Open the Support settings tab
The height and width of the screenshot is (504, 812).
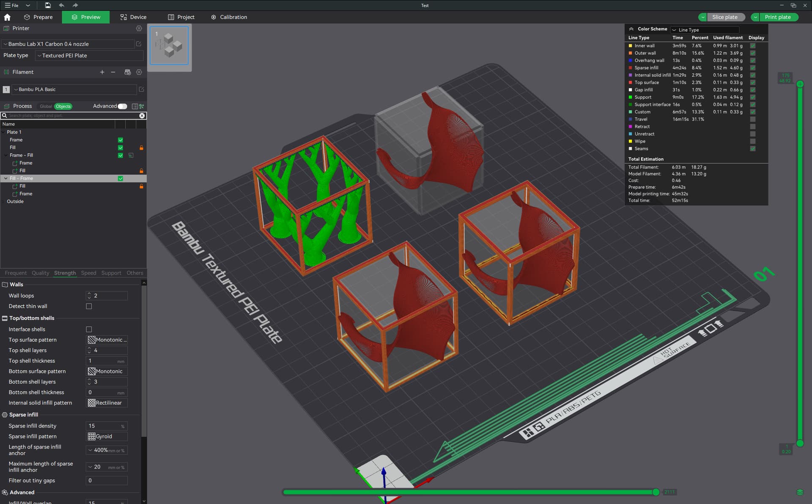point(111,273)
